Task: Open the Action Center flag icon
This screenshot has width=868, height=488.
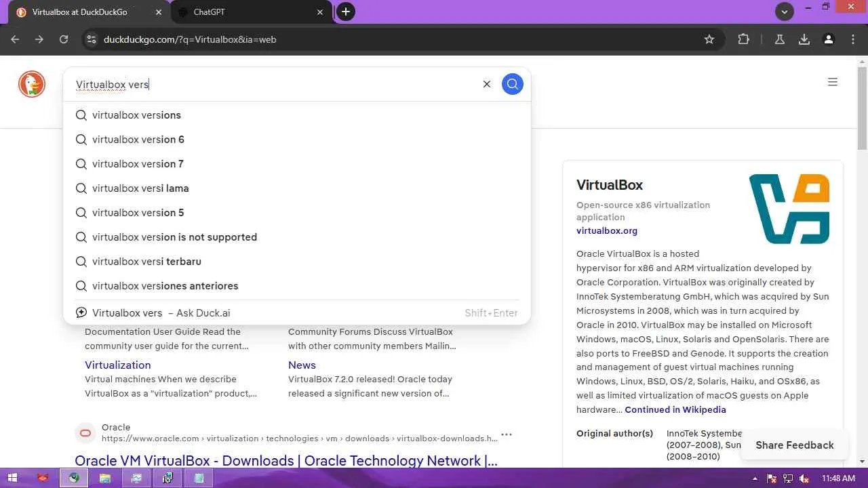Action: click(x=772, y=479)
